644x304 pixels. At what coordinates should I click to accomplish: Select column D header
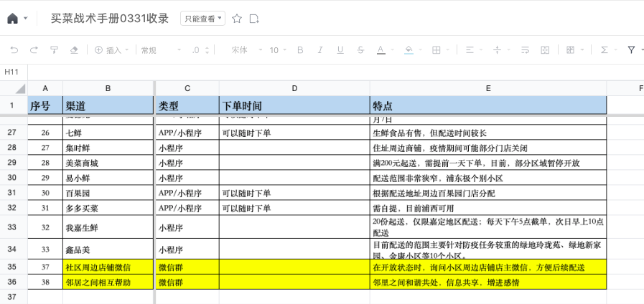294,88
